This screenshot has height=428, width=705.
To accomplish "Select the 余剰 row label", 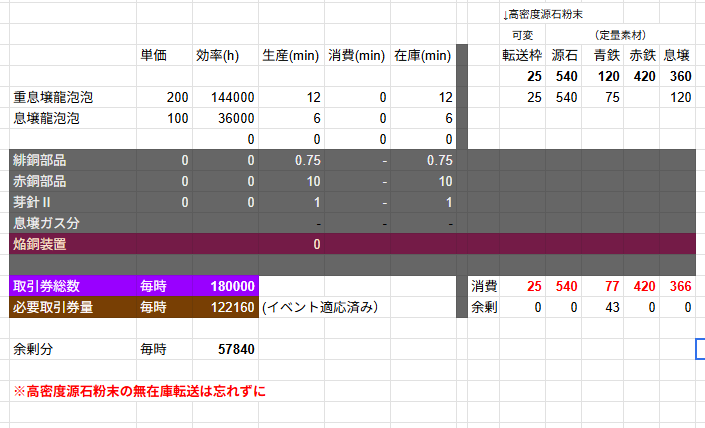I will [x=484, y=307].
